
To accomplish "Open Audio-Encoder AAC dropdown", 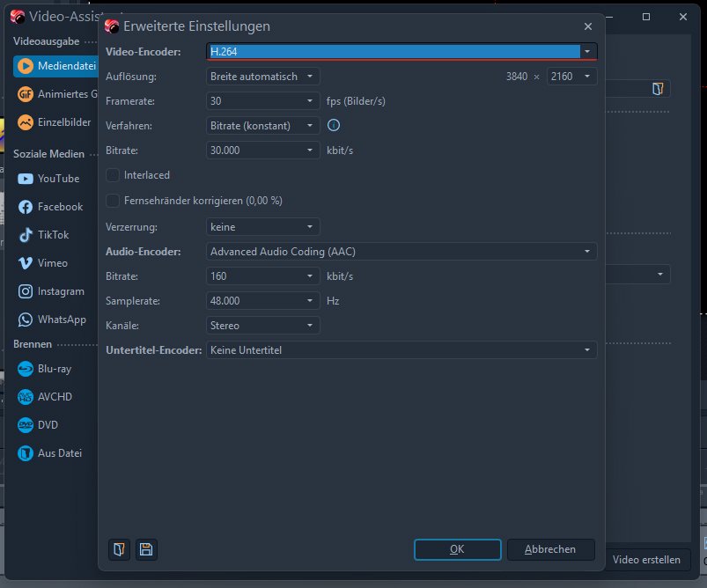I will coord(401,252).
